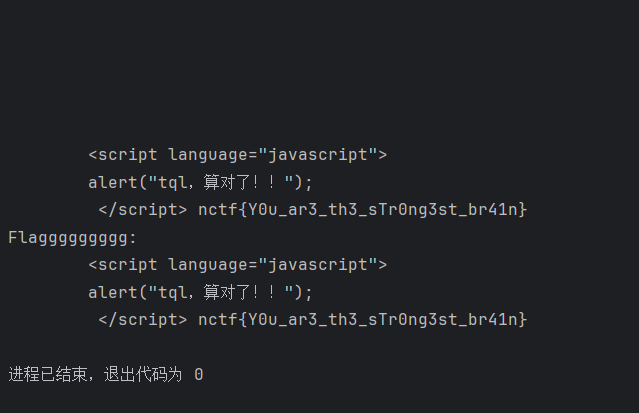This screenshot has height=413, width=639.
Task: Click the first opening script tag above Flaggggggggg
Action: point(124,155)
